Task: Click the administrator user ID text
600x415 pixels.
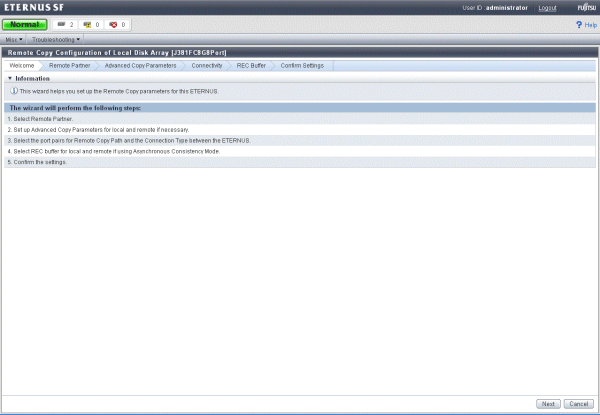Action: [x=507, y=8]
